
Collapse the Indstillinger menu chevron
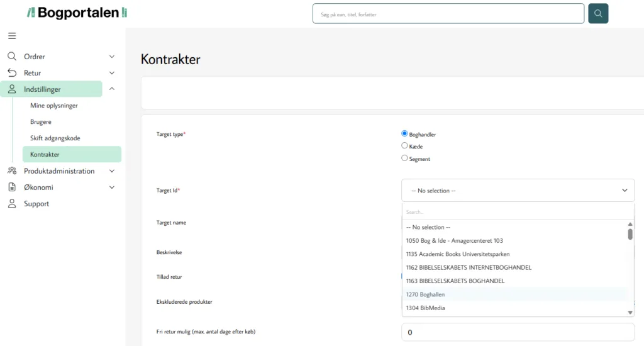click(112, 89)
